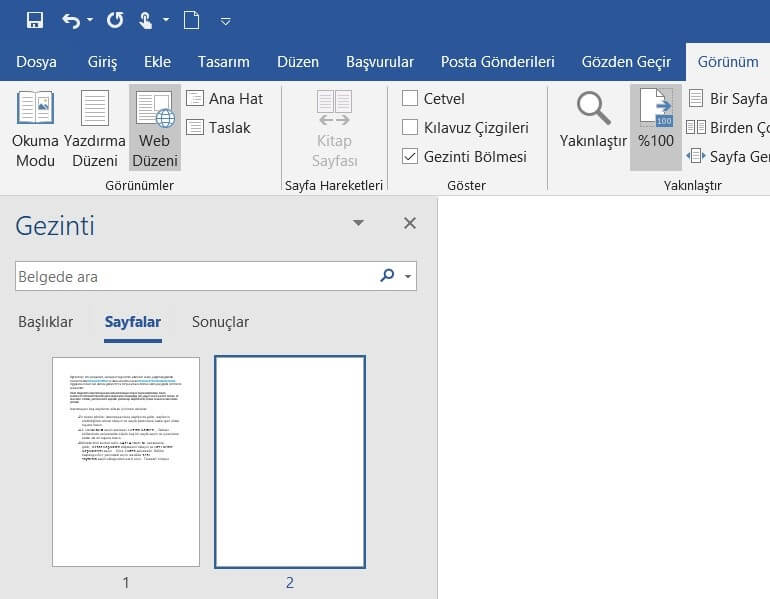Select the page 1 thumbnail
The image size is (770, 599).
(126, 462)
